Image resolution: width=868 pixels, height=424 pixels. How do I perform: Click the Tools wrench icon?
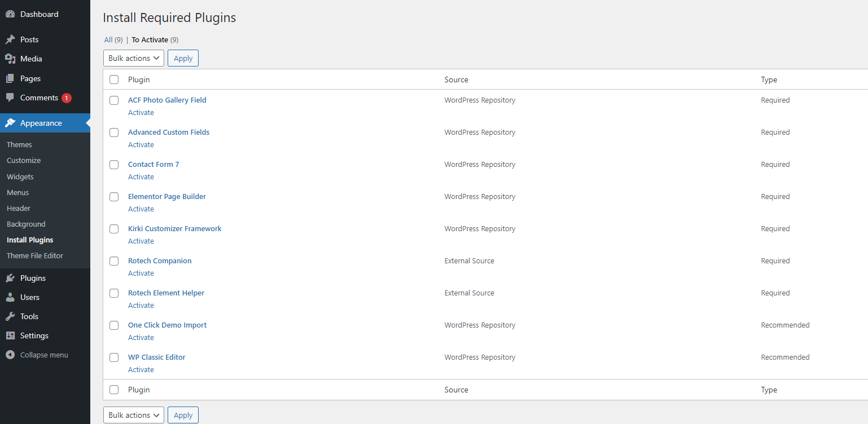coord(10,316)
